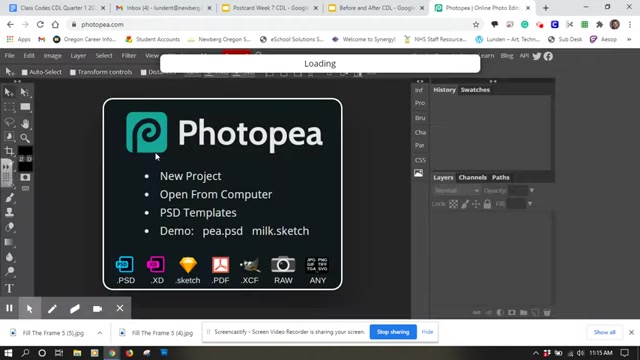Image resolution: width=640 pixels, height=360 pixels.
Task: Open the Fill dropdown arrow
Action: point(530,204)
